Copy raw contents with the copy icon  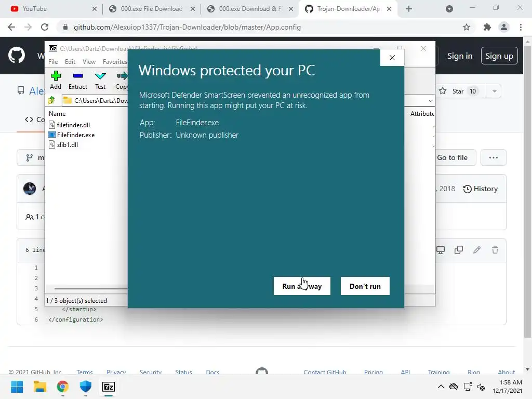click(459, 250)
